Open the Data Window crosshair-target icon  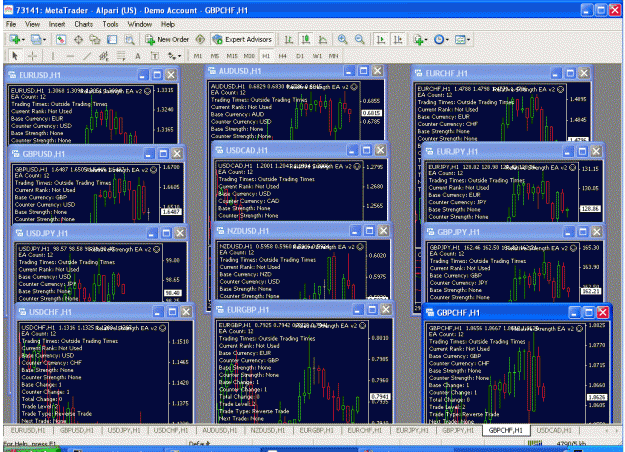coord(78,39)
